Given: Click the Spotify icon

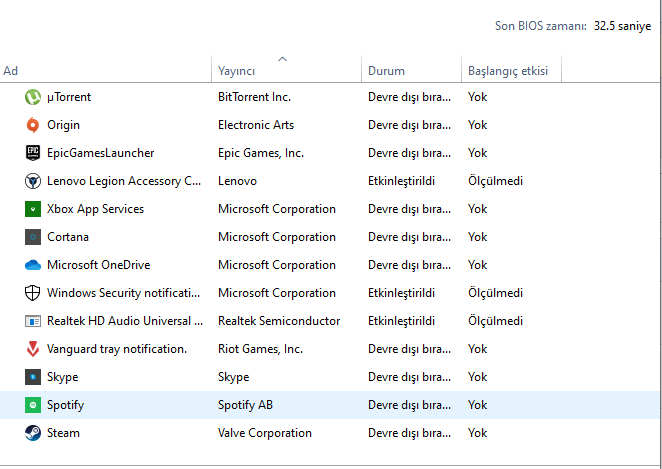Looking at the screenshot, I should tap(33, 405).
